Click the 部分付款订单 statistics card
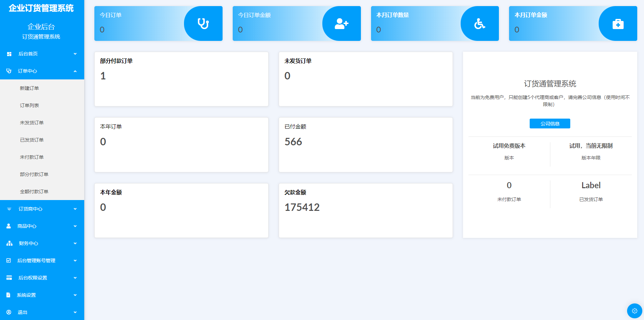This screenshot has width=644, height=320. [181, 79]
